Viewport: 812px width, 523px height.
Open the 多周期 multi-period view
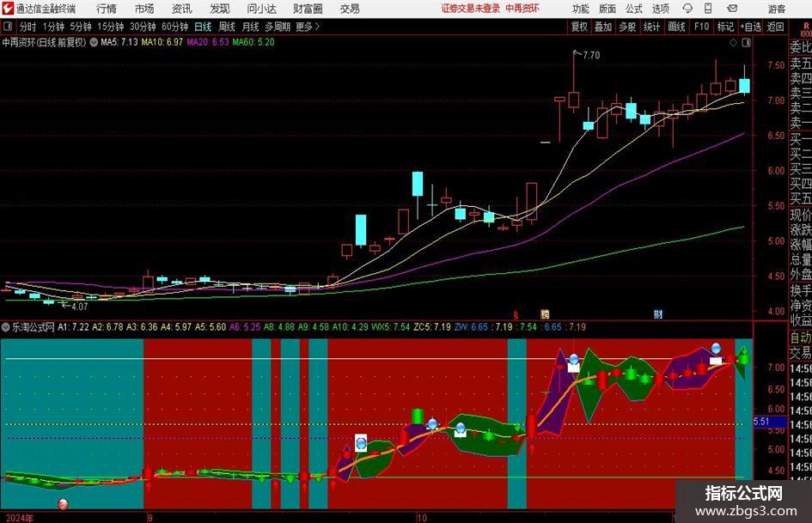pos(278,27)
